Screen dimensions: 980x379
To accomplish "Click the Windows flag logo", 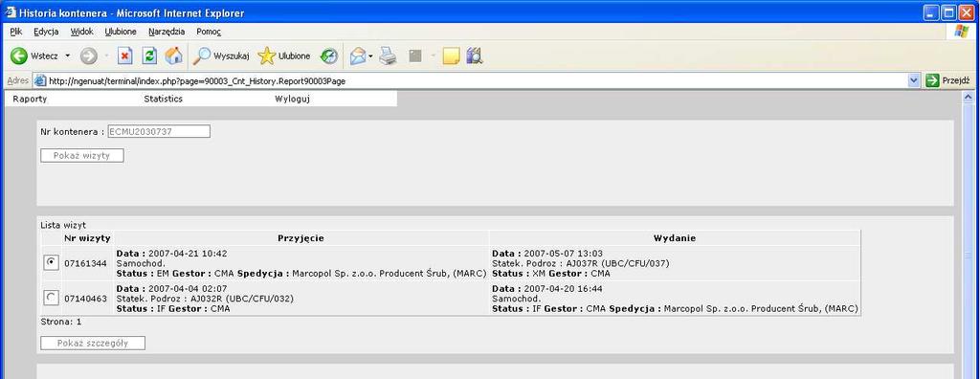I will click(961, 32).
